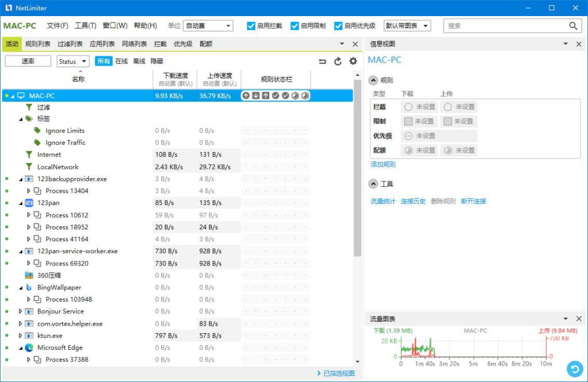Click the tag icon next to Ignore Limits
Viewport: 588px width, 382px height.
[37, 130]
